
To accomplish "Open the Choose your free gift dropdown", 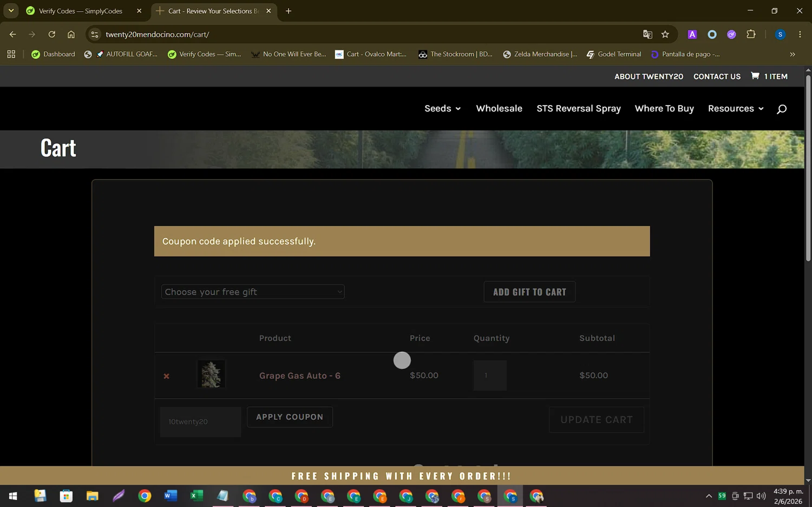I will point(253,292).
